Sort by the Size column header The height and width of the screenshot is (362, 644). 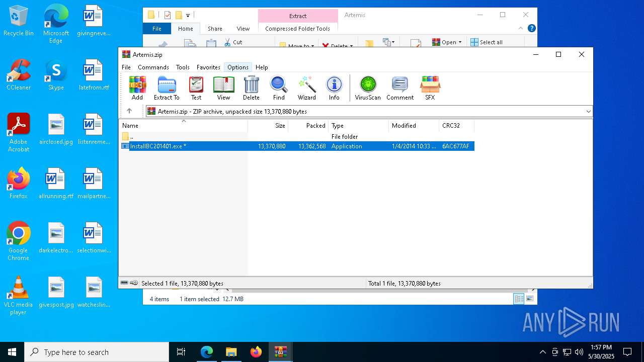click(268, 126)
